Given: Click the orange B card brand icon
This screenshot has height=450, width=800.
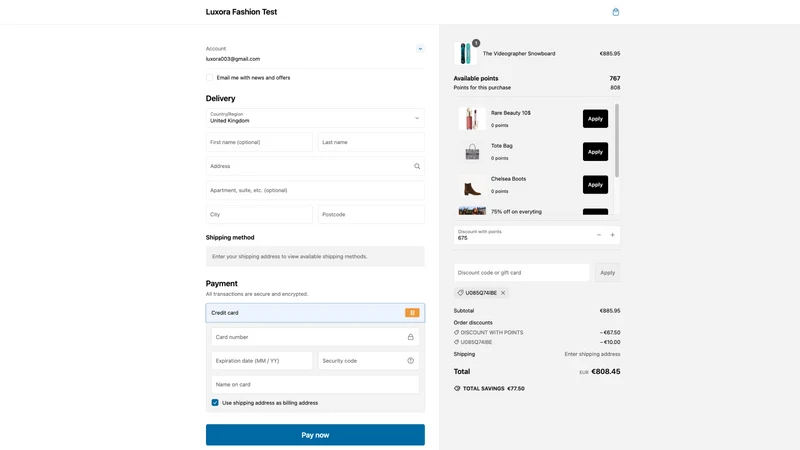Looking at the screenshot, I should 412,313.
